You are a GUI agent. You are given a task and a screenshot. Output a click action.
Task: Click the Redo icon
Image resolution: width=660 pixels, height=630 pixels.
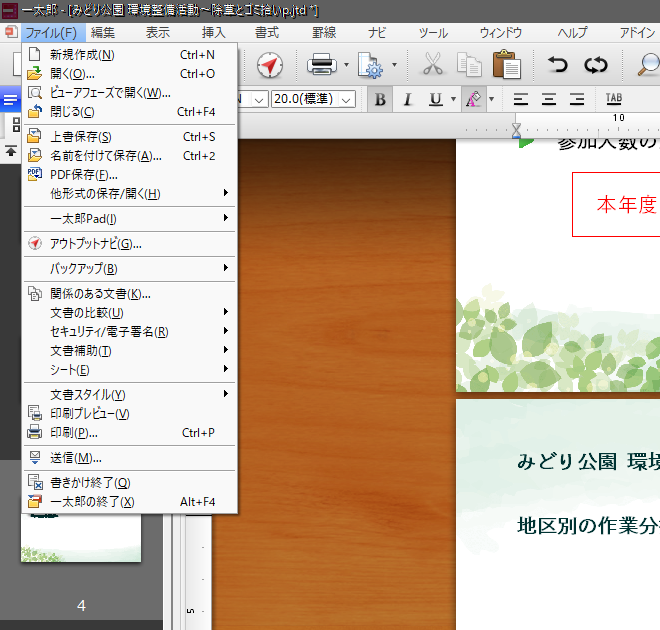pos(596,65)
